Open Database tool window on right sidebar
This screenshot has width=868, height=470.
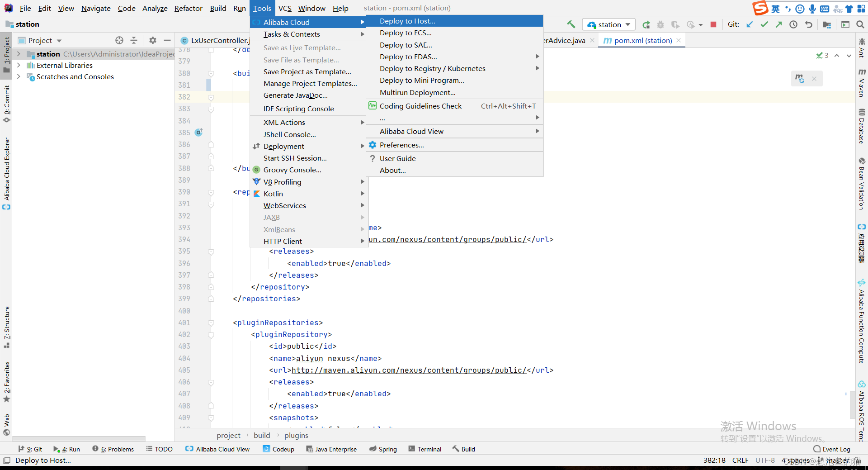pyautogui.click(x=862, y=126)
